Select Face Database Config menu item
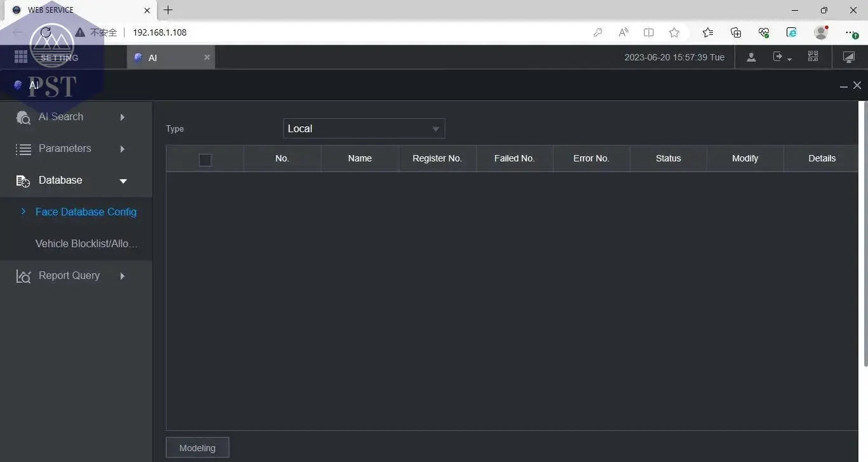Image resolution: width=868 pixels, height=462 pixels. click(x=86, y=212)
